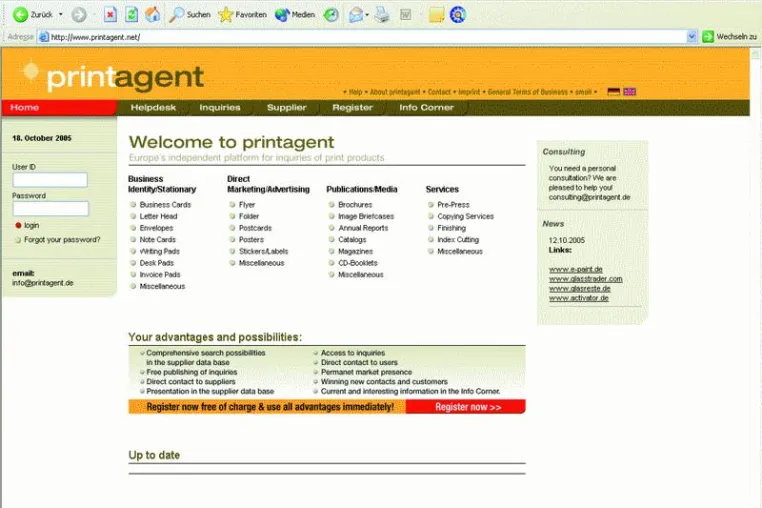
Task: Open the mail envelope toolbar icon
Action: tap(356, 15)
